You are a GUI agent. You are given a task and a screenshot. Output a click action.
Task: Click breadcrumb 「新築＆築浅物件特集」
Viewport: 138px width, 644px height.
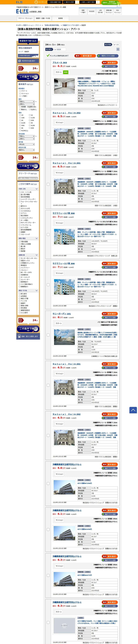click(x=52, y=25)
